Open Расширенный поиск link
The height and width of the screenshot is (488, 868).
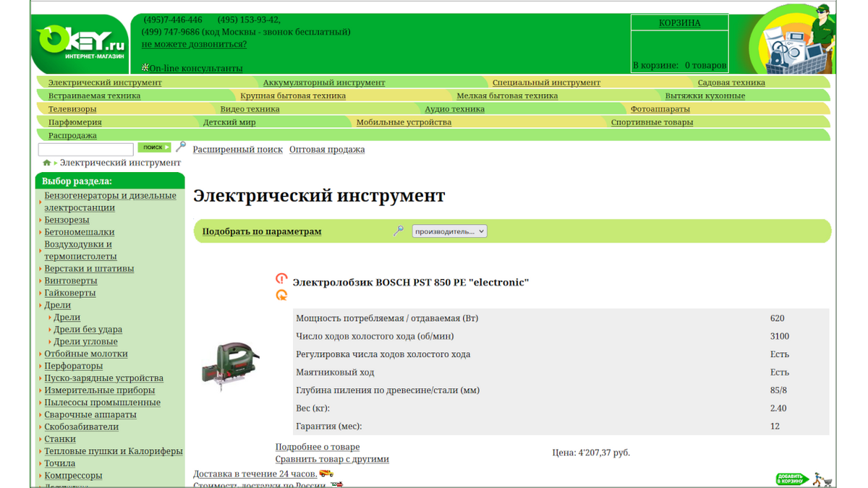[x=237, y=150]
